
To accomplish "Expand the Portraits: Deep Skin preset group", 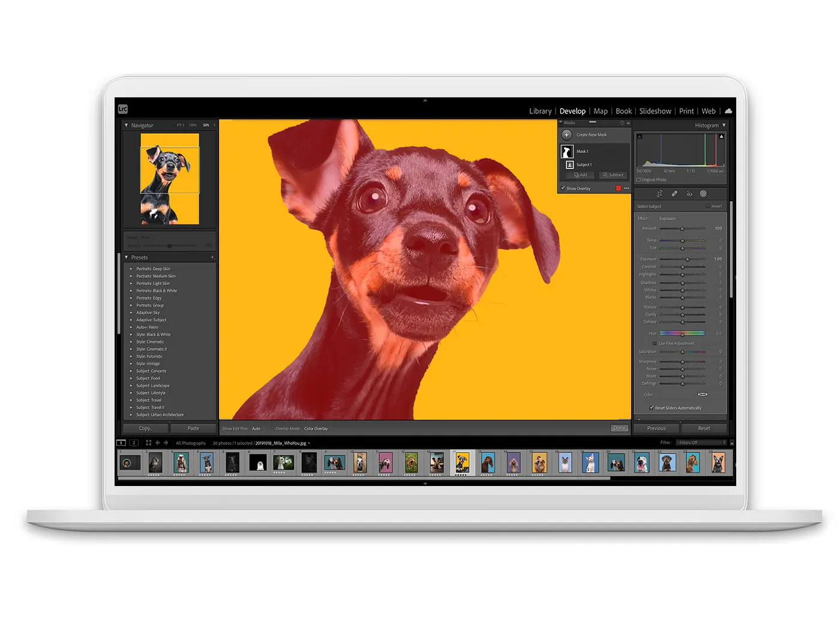I will pos(131,269).
